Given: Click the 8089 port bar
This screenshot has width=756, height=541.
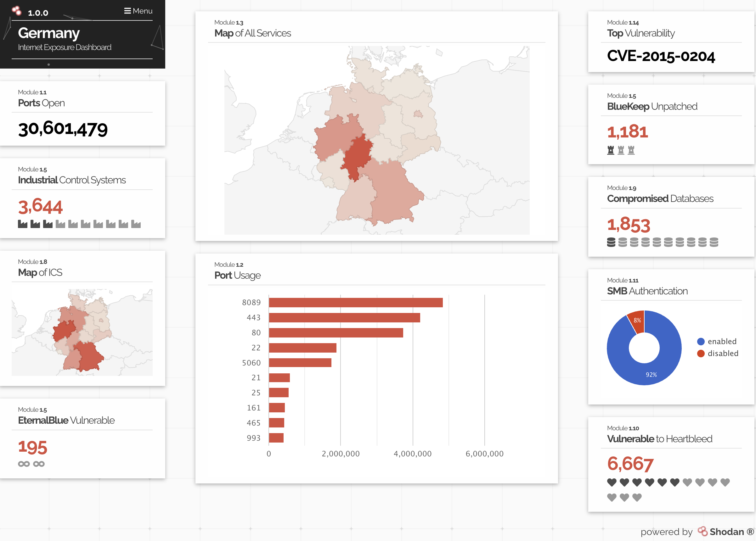Looking at the screenshot, I should [x=355, y=303].
